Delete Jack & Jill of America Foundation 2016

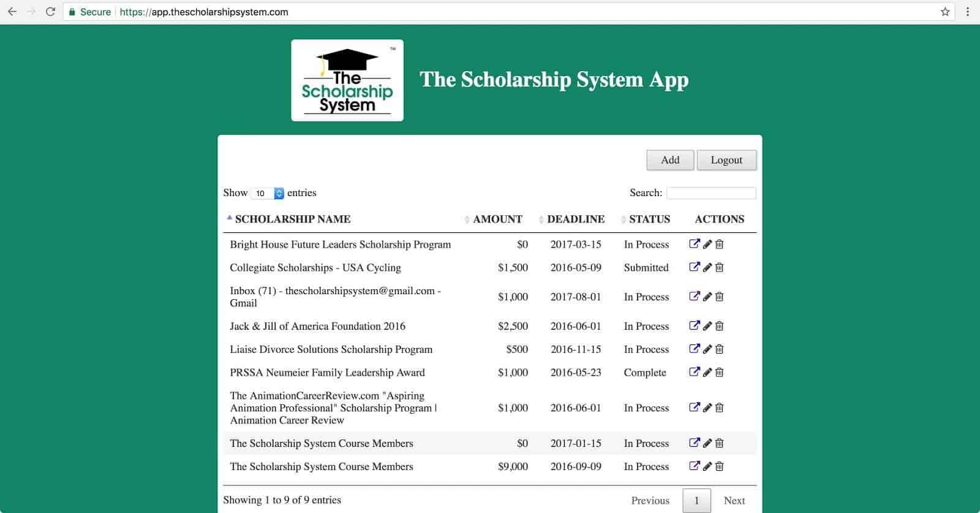pos(719,326)
